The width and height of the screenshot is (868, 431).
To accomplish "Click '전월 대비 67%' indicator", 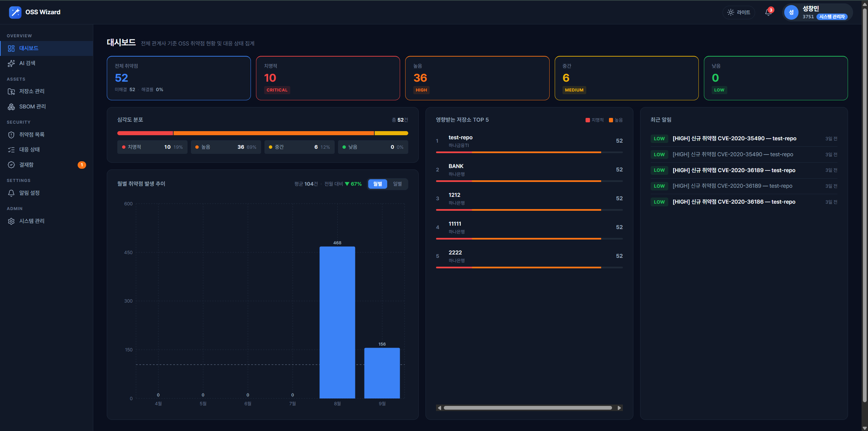I will (343, 184).
